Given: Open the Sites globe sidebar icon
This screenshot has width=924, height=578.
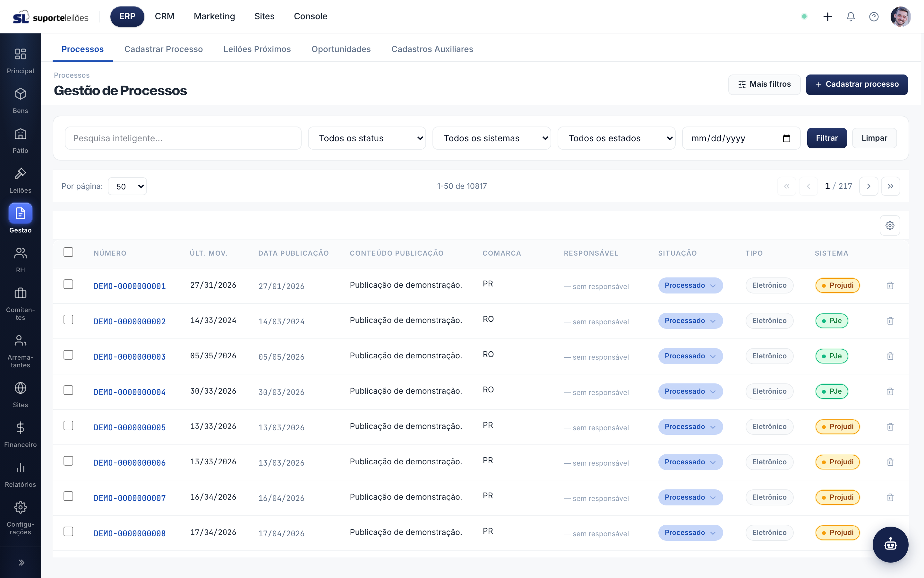Looking at the screenshot, I should pyautogui.click(x=20, y=388).
